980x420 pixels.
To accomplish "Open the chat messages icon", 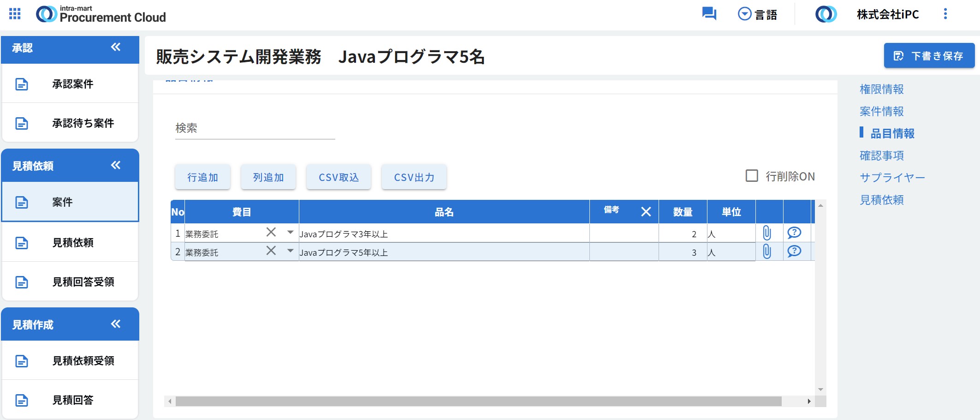I will (709, 14).
